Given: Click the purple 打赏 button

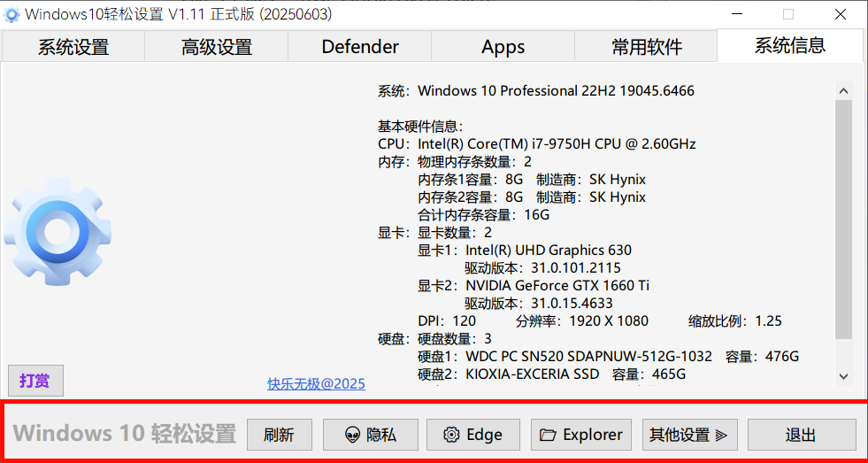Looking at the screenshot, I should click(35, 381).
